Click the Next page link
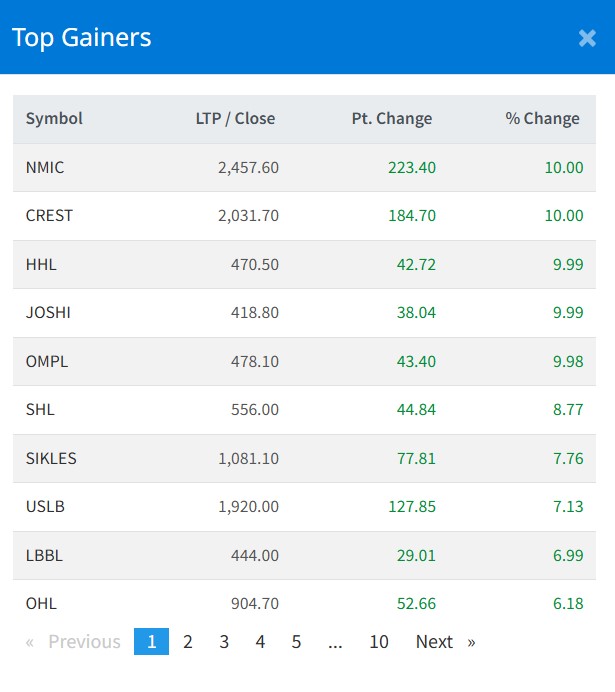The height and width of the screenshot is (692, 615). click(445, 642)
